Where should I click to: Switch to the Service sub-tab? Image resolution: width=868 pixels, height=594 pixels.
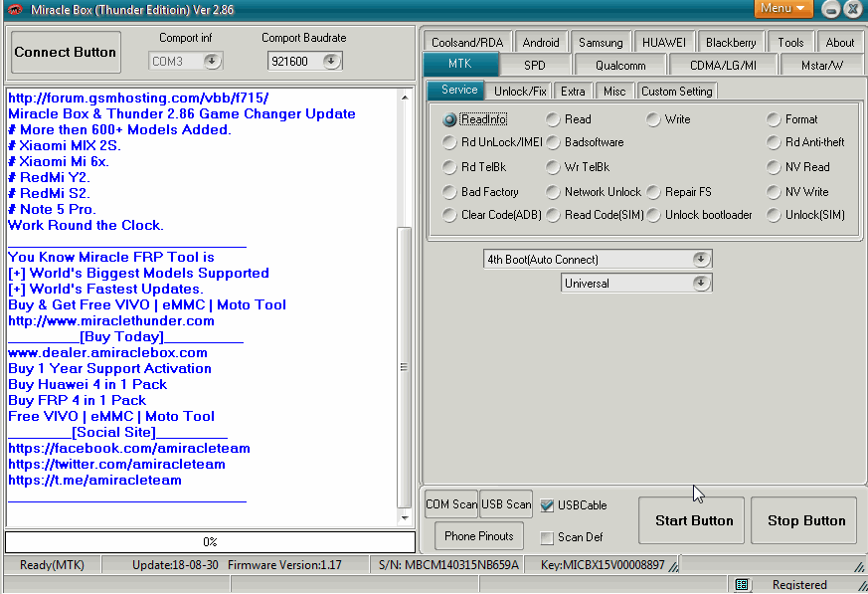[459, 90]
